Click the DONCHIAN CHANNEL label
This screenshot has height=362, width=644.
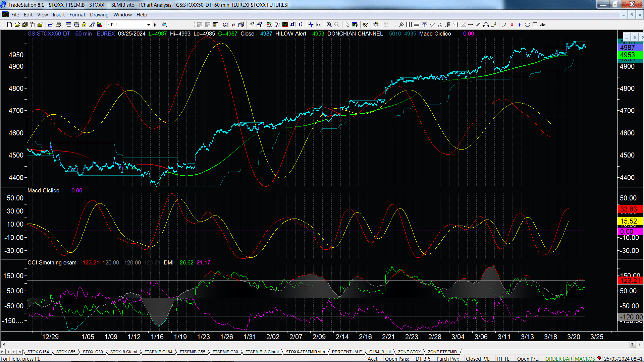tap(355, 34)
